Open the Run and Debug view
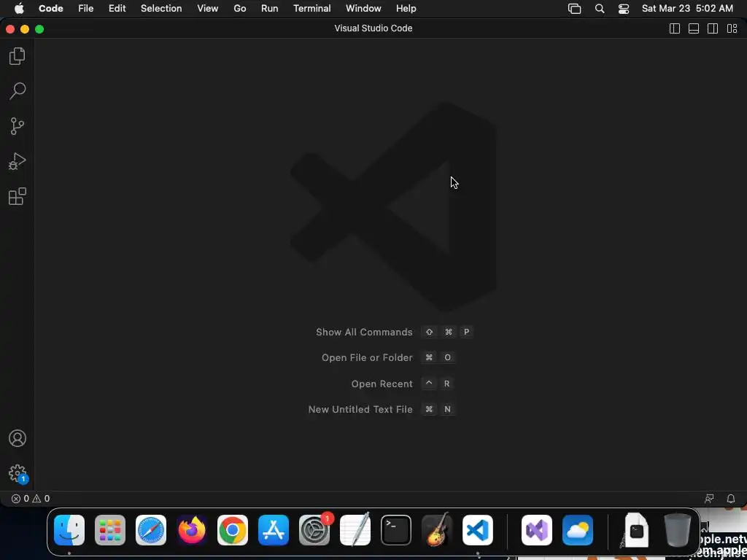Viewport: 747px width, 560px height. pyautogui.click(x=18, y=161)
